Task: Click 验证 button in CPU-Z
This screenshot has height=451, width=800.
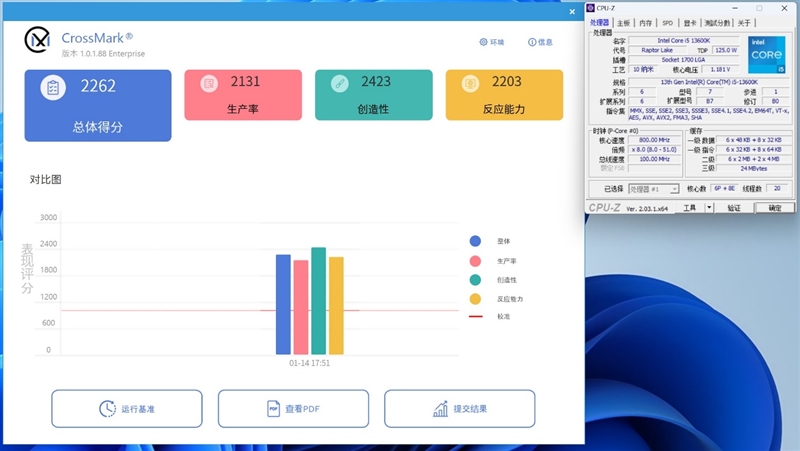Action: coord(734,208)
